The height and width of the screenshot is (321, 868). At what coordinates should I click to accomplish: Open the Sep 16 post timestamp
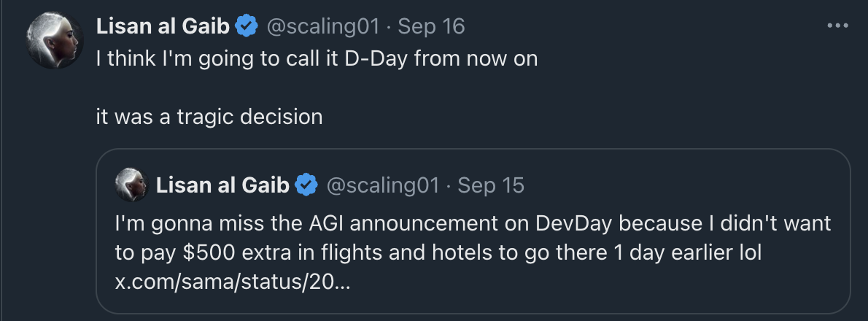point(431,26)
